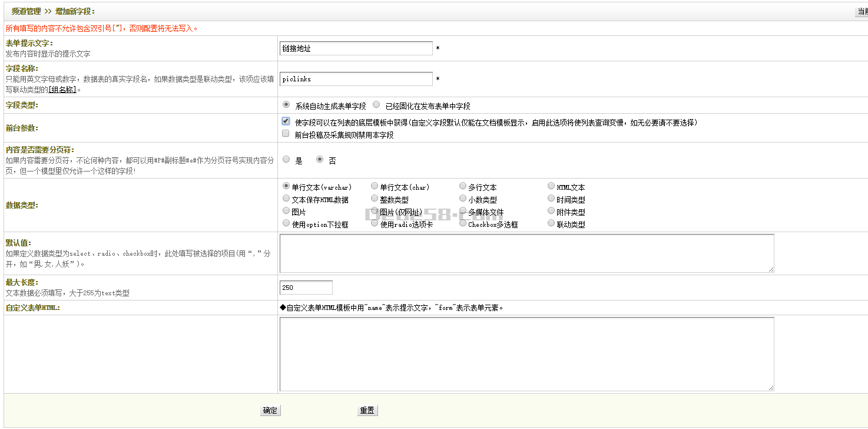868x429 pixels.
Task: Select 已经固化在发布表单中字段 radio option
Action: tap(376, 105)
